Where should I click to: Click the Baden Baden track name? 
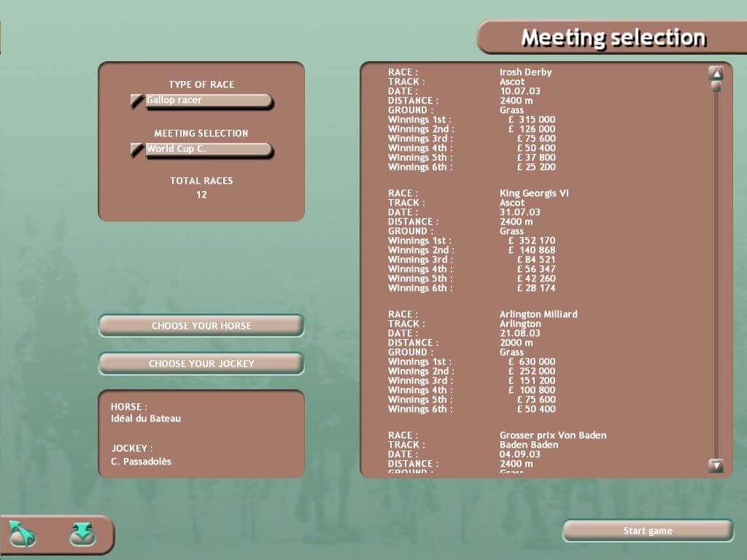[x=529, y=445]
